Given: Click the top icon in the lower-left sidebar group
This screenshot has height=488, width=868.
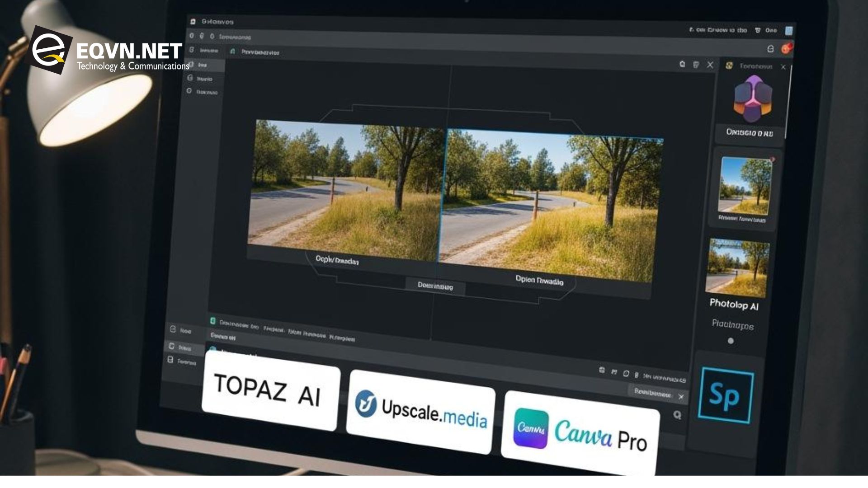Looking at the screenshot, I should coord(173,329).
